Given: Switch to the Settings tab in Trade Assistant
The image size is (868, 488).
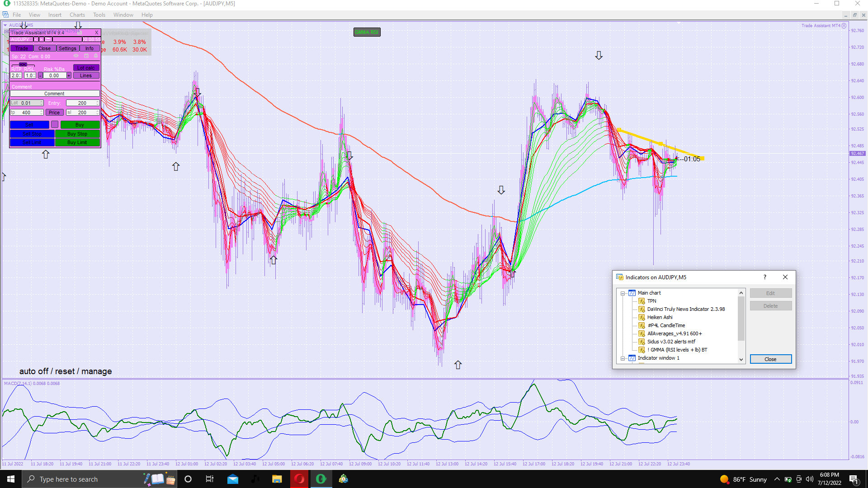Looking at the screenshot, I should pos(67,48).
